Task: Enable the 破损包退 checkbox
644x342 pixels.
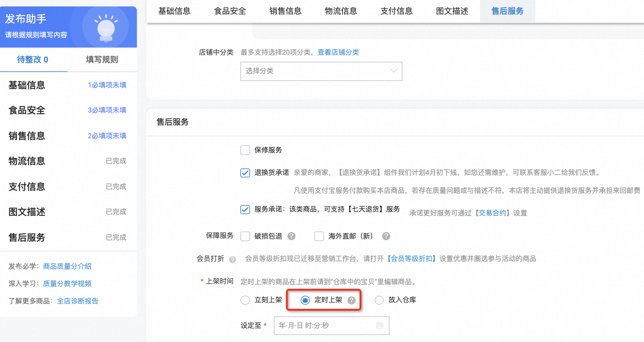Action: pos(245,236)
